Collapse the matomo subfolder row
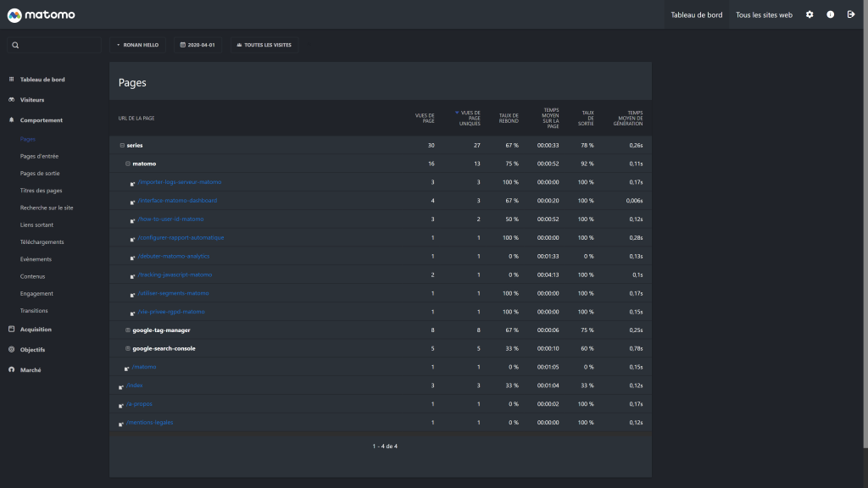The image size is (868, 488). (x=128, y=164)
